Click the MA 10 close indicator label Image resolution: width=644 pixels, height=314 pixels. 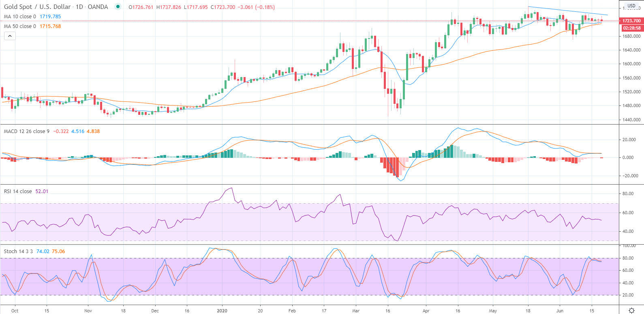pos(20,17)
